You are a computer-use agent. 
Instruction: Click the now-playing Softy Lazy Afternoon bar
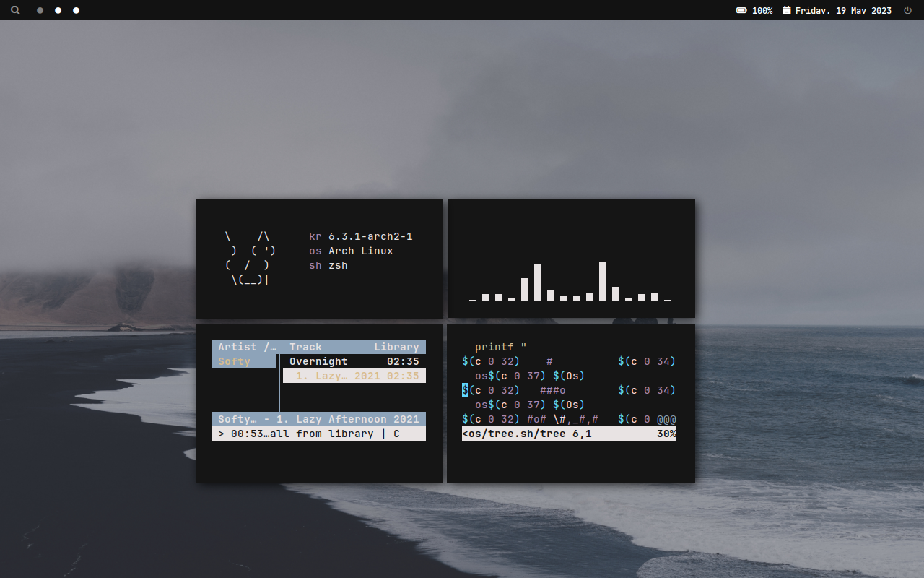pos(318,419)
